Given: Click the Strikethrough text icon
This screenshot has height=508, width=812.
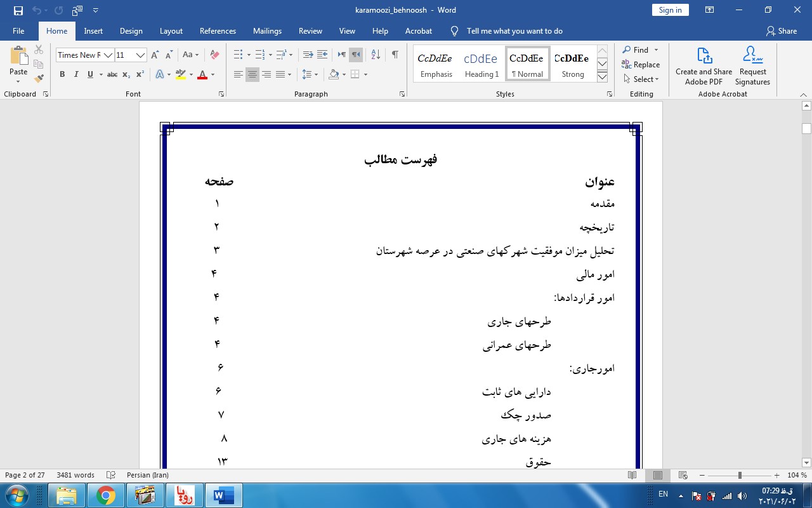Looking at the screenshot, I should [112, 75].
